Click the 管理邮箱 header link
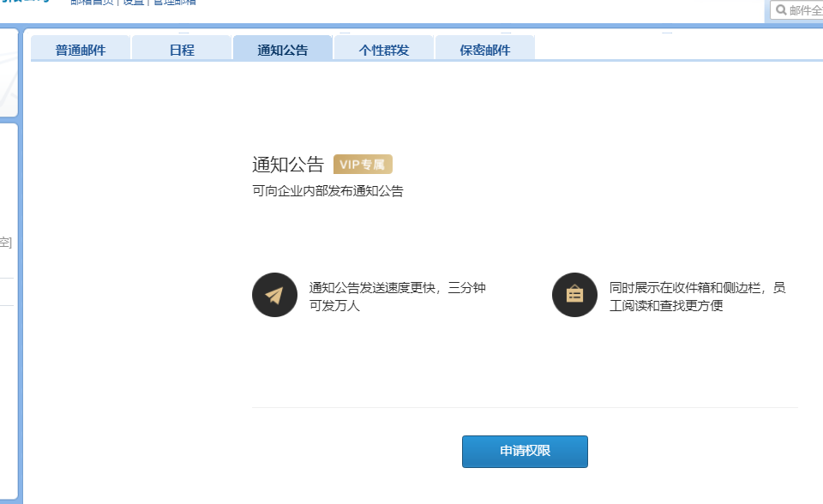Viewport: 823px width, 504px height. 174,3
